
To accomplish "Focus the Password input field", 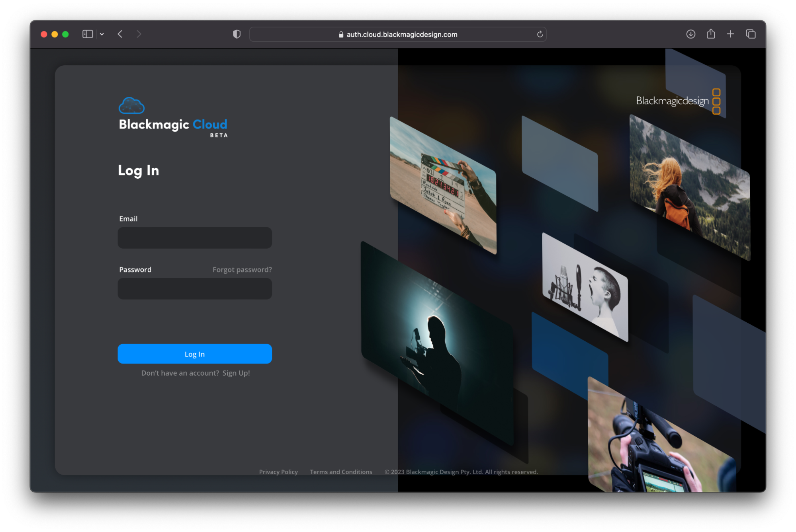I will (195, 289).
